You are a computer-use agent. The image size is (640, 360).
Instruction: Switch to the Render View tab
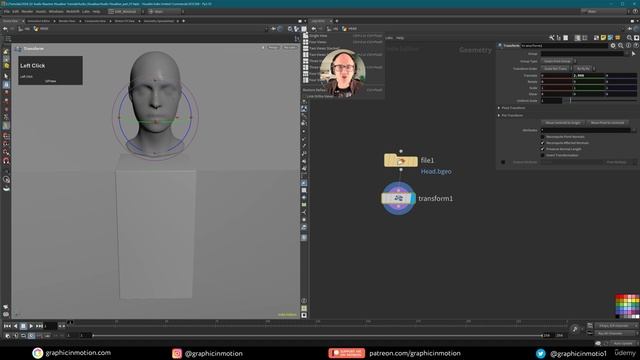67,21
